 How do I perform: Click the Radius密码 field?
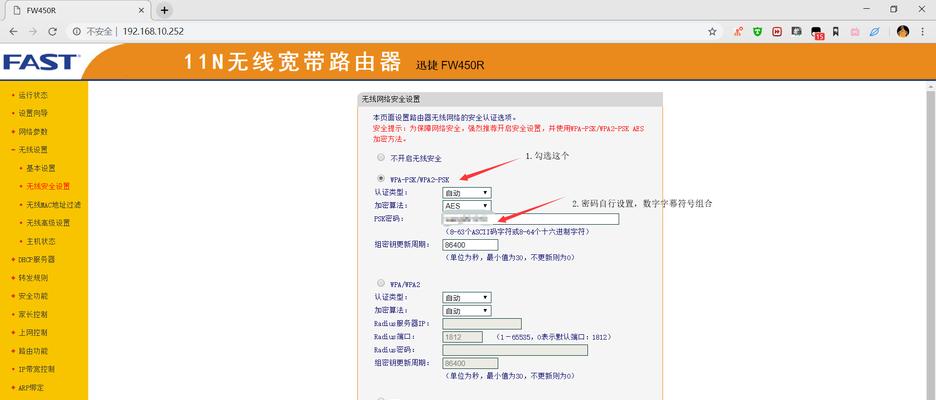[515, 350]
